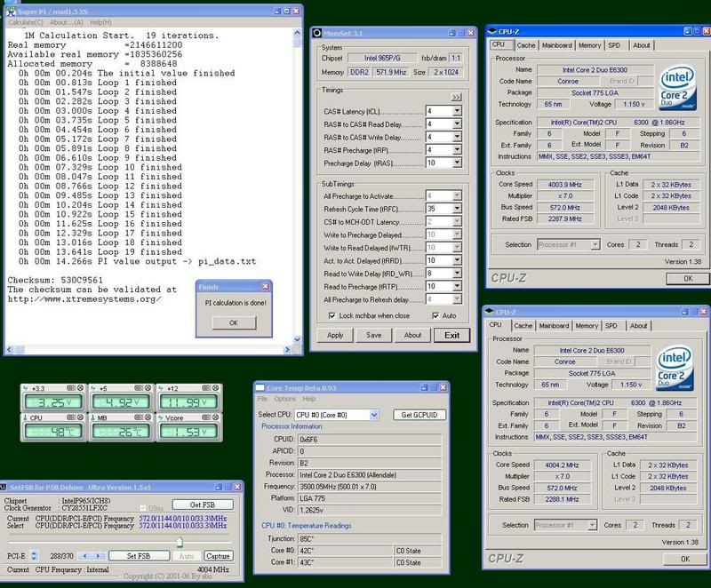Open the Calculate(C) menu in Super PI

(x=26, y=22)
